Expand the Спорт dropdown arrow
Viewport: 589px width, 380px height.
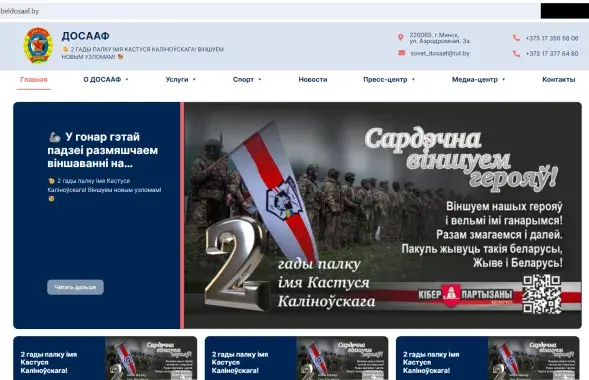coord(260,80)
